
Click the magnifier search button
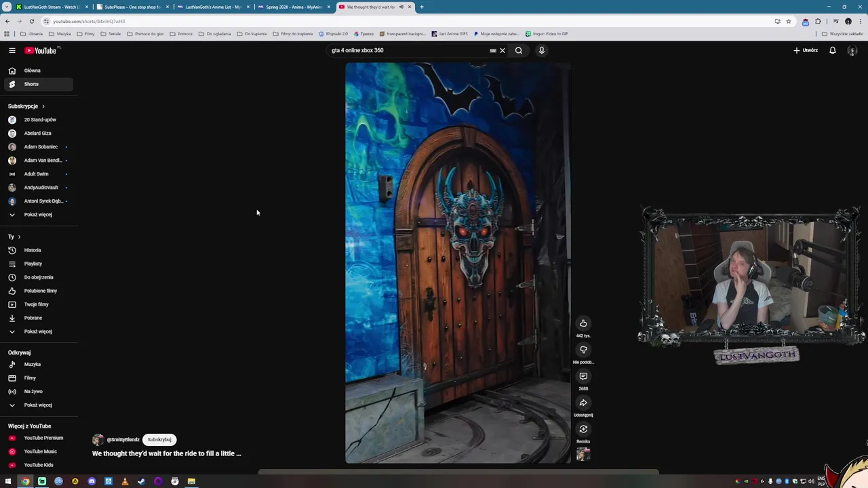519,50
